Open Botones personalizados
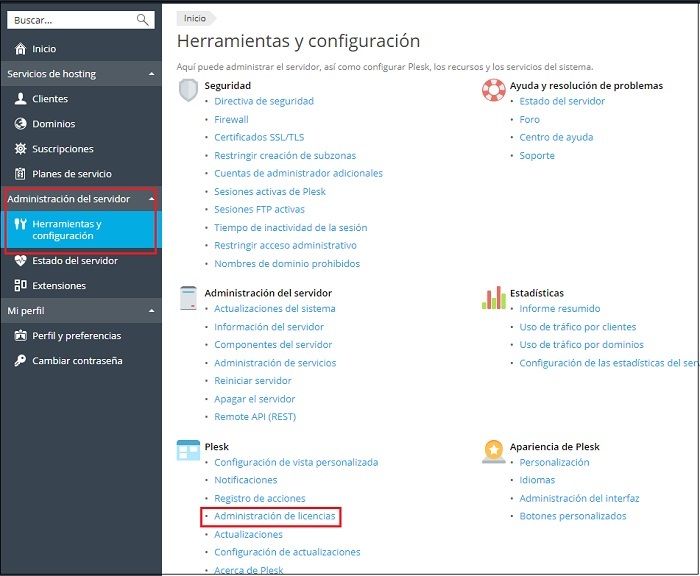 click(573, 516)
